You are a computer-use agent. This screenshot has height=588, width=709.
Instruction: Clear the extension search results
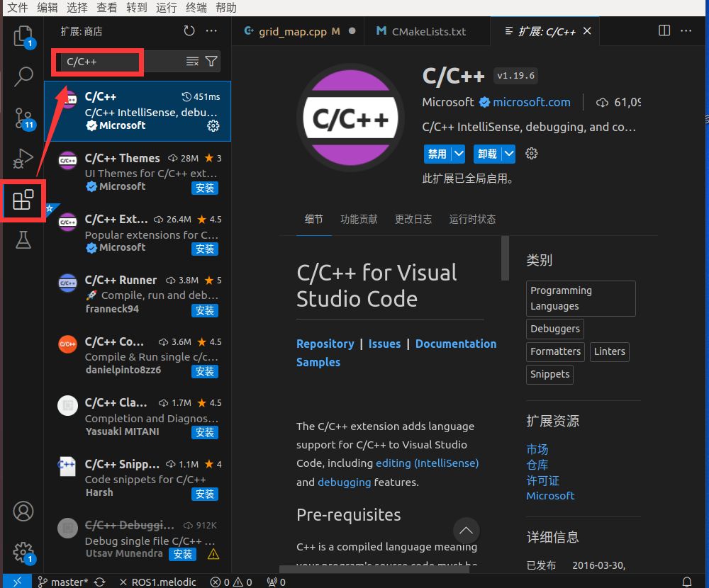192,62
